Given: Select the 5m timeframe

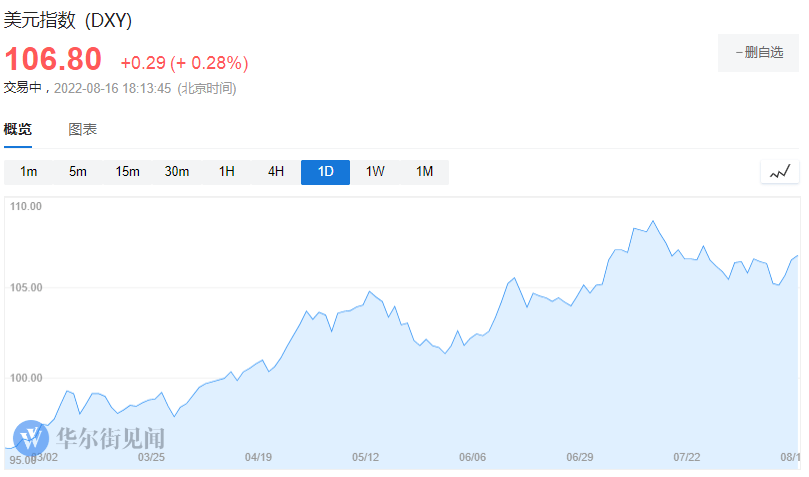Looking at the screenshot, I should (x=78, y=172).
